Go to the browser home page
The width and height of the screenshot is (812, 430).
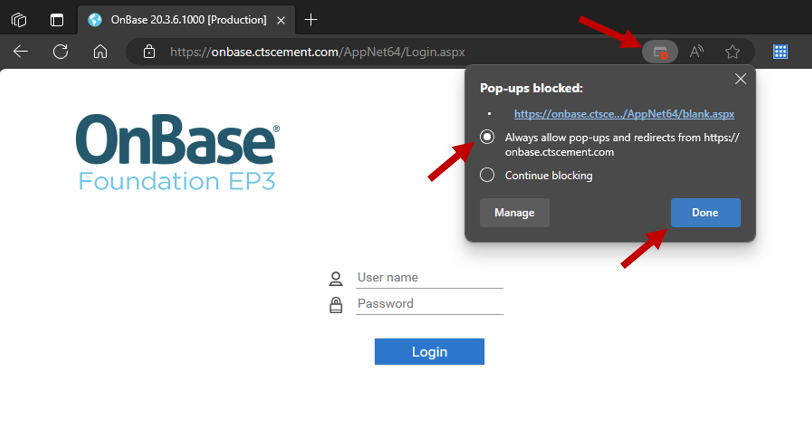pyautogui.click(x=100, y=51)
